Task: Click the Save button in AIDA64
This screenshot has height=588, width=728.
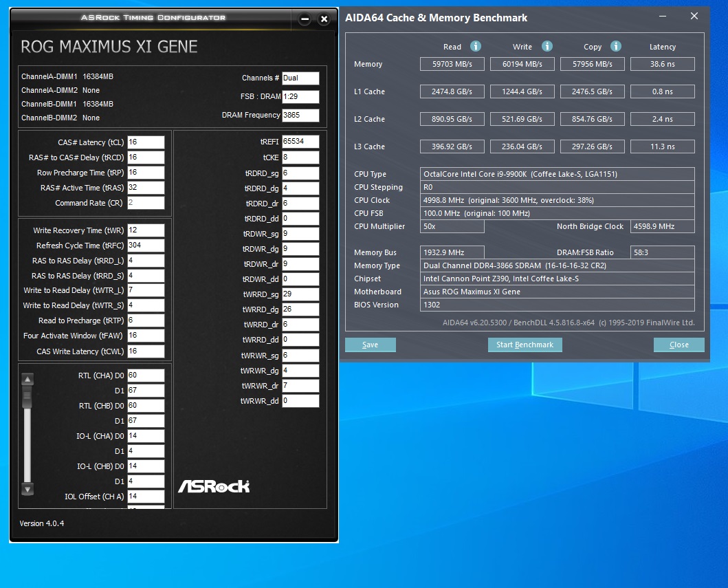Action: (x=370, y=345)
